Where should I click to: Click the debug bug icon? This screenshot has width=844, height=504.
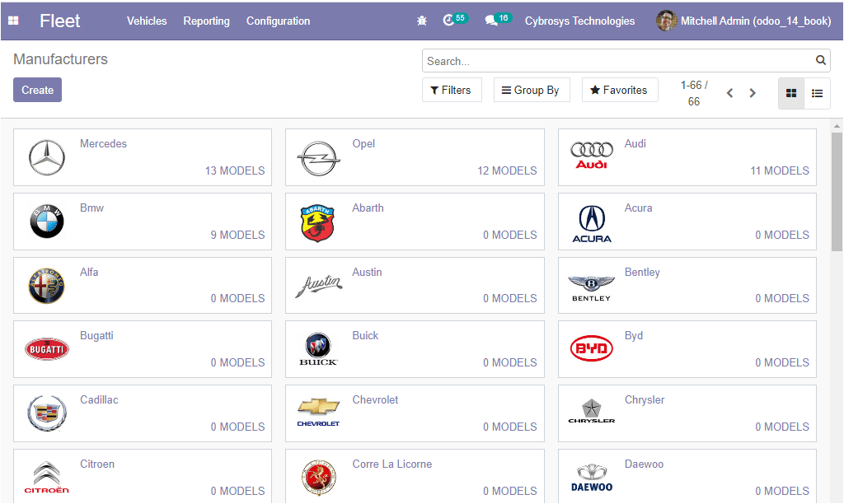coord(421,21)
